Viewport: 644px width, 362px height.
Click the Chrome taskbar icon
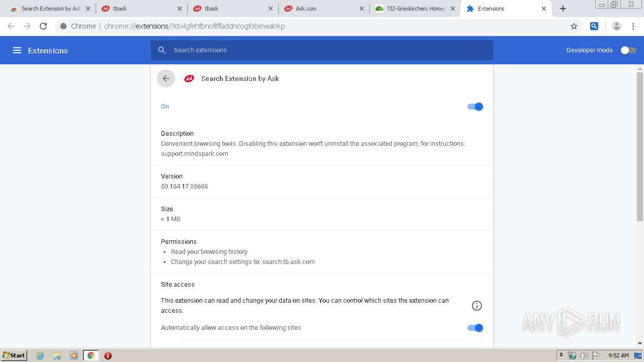(x=91, y=355)
